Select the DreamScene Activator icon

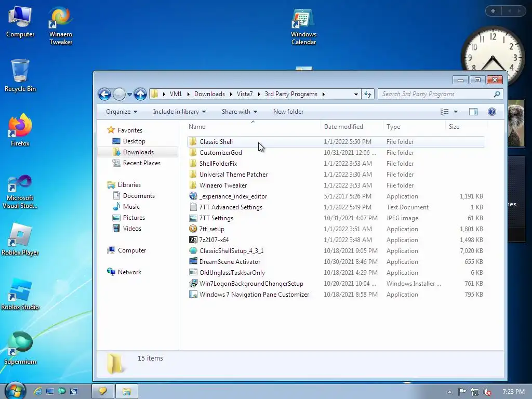(193, 262)
